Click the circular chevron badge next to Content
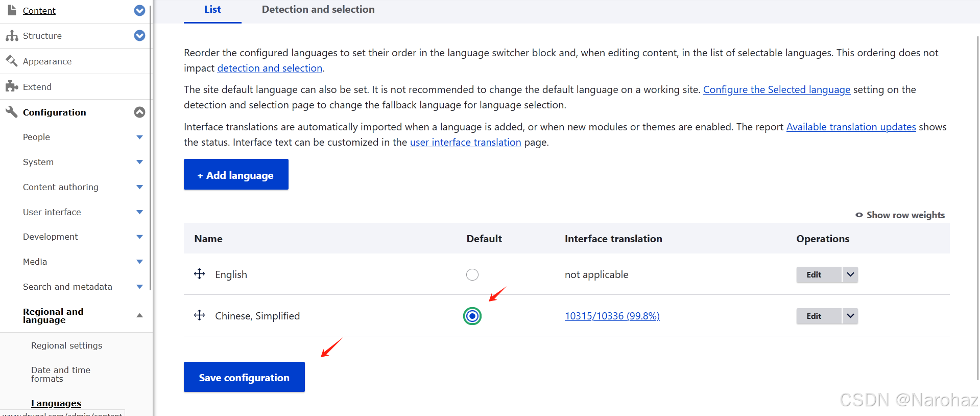 click(x=139, y=10)
